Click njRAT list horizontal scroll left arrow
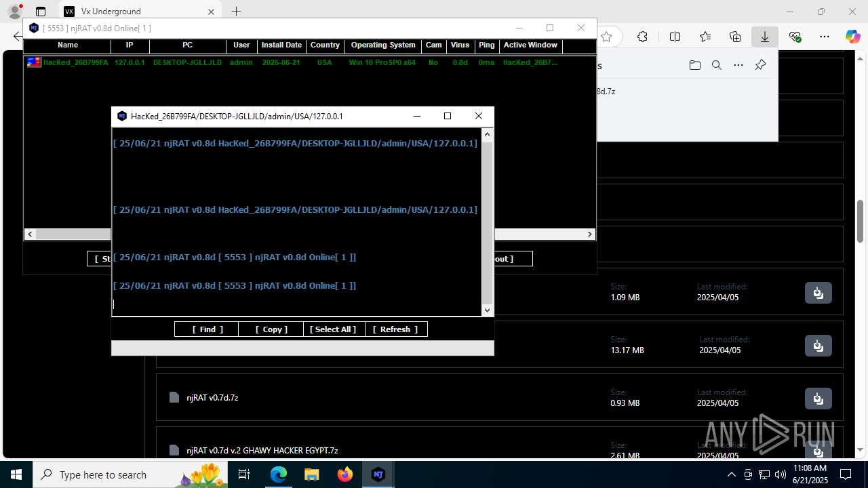The image size is (868, 488). [x=30, y=234]
